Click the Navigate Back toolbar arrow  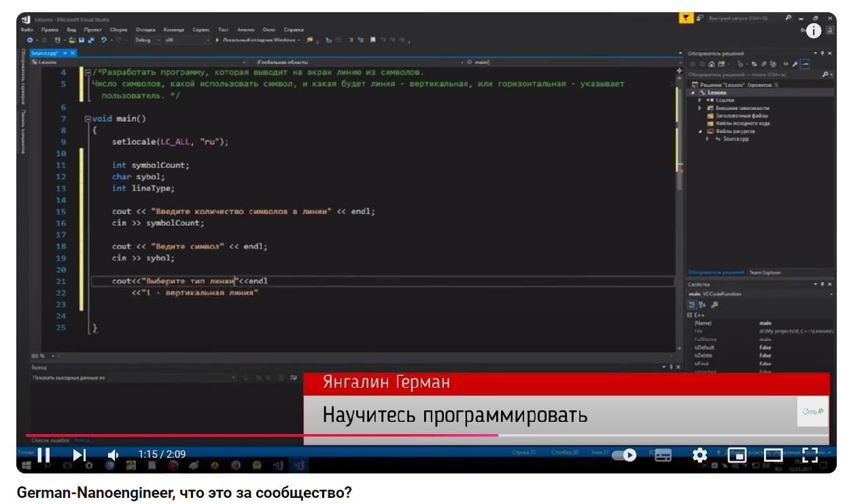30,40
